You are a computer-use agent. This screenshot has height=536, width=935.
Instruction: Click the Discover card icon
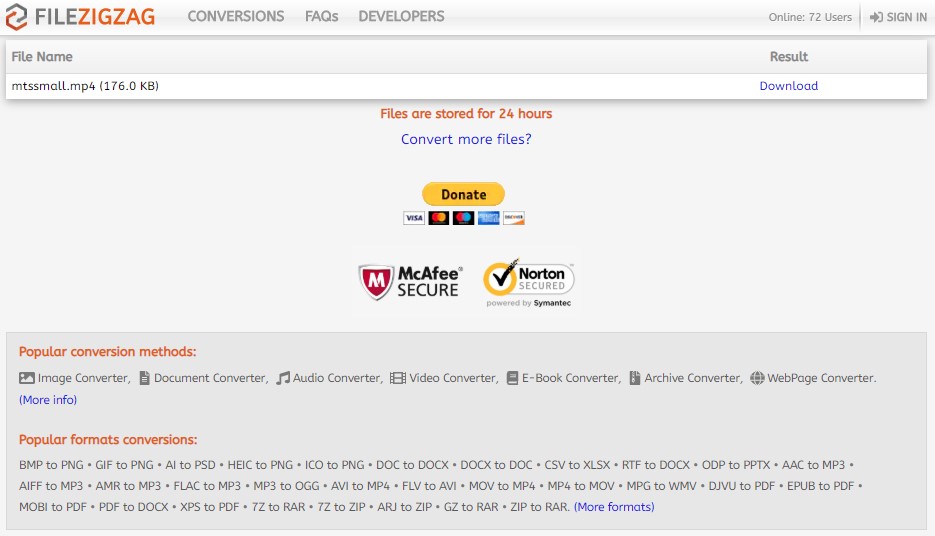coord(513,218)
